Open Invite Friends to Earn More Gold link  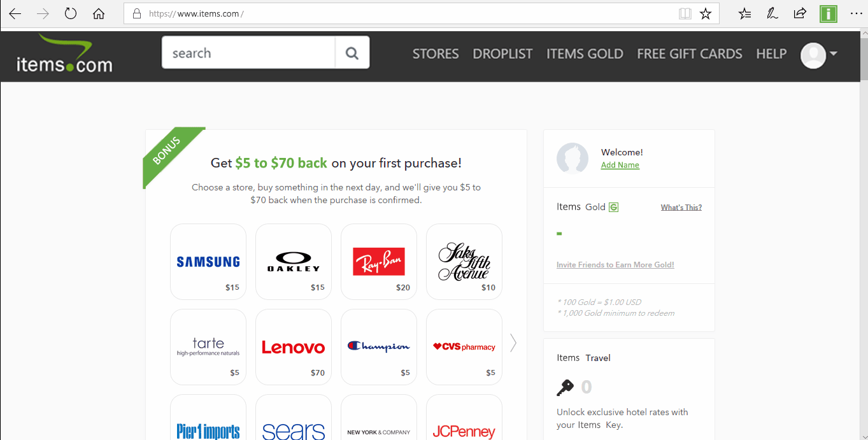(615, 265)
